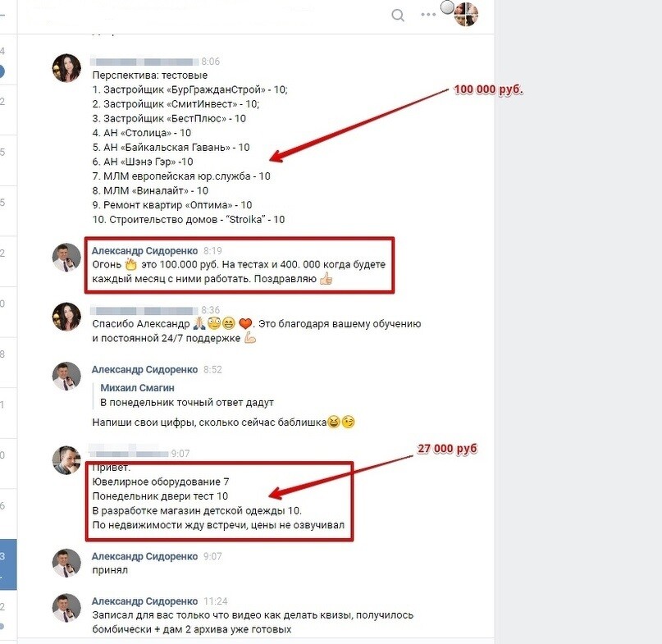Select message listing «БурГражданСтрой» developers
This screenshot has height=644, width=662.
190,148
